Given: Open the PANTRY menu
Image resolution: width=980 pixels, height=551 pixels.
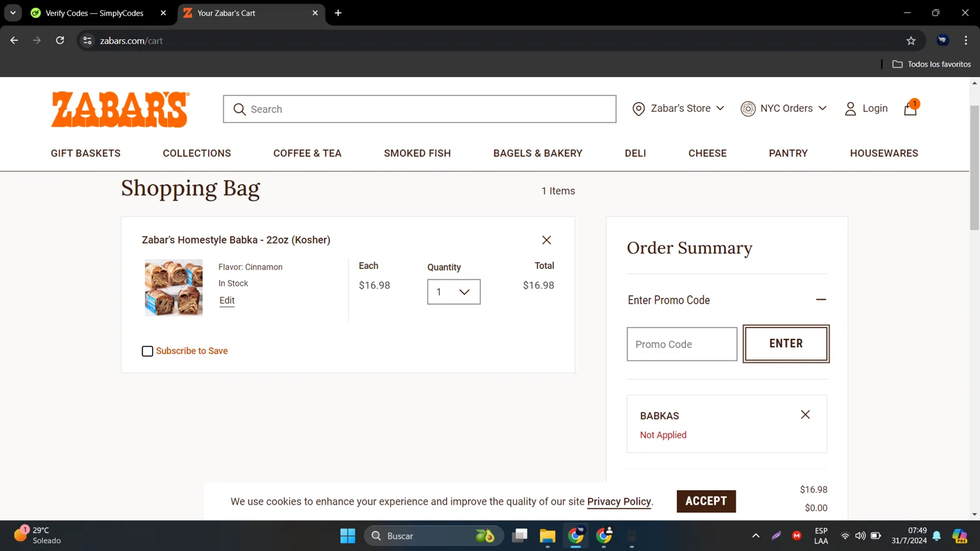Looking at the screenshot, I should click(x=788, y=153).
